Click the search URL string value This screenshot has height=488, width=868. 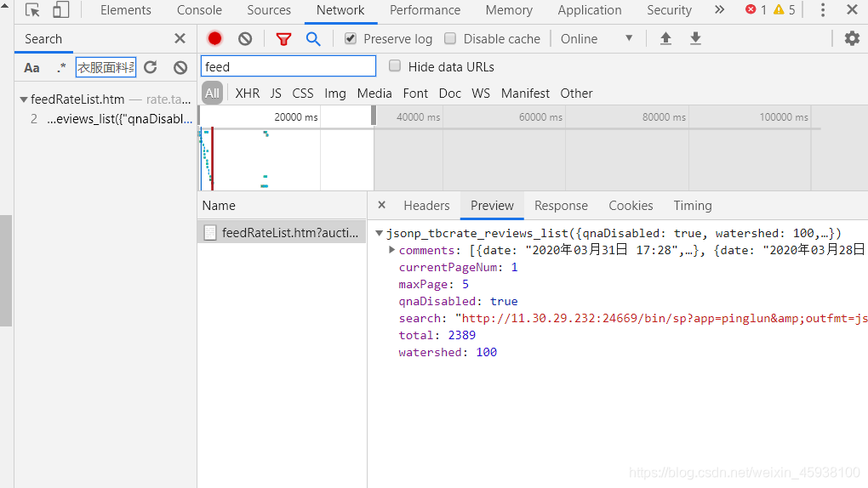(661, 318)
